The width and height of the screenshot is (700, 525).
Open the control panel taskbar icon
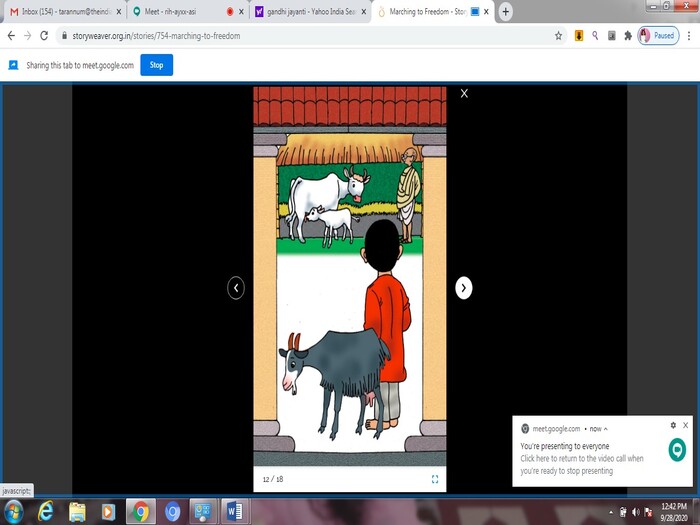click(x=203, y=512)
